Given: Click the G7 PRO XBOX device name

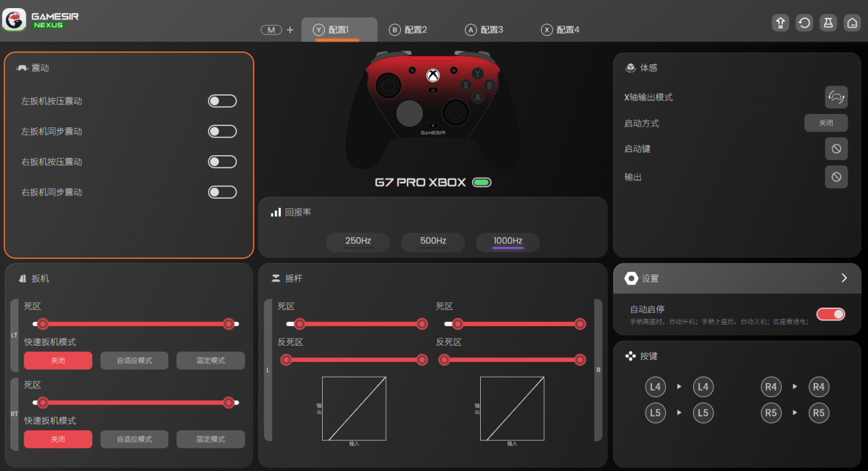Looking at the screenshot, I should (x=420, y=182).
